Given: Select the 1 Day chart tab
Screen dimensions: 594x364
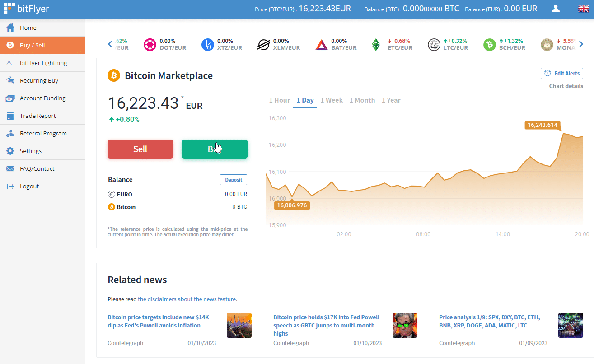Looking at the screenshot, I should 305,100.
